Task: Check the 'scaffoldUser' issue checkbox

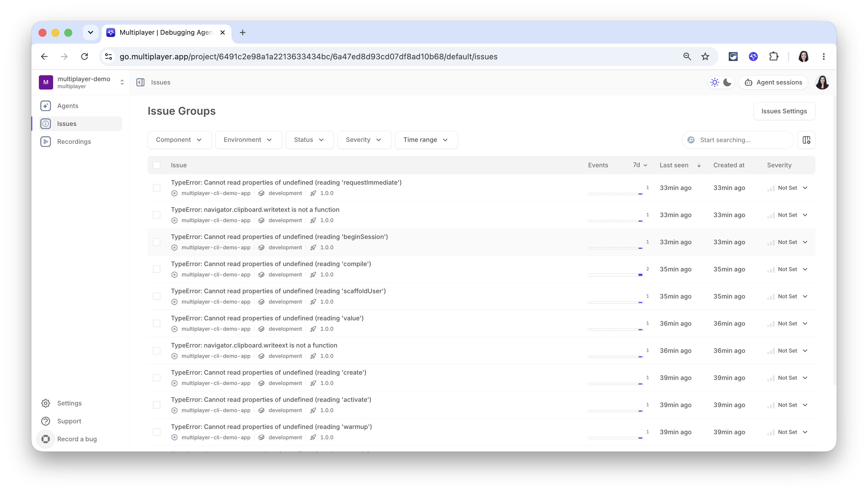Action: coord(156,296)
